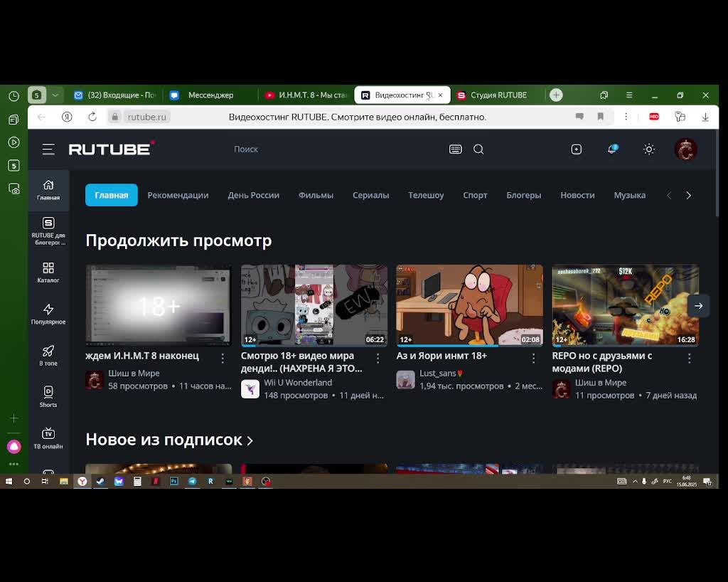The width and height of the screenshot is (728, 582).
Task: Open options for REPO но с друзьями video
Action: [x=689, y=358]
